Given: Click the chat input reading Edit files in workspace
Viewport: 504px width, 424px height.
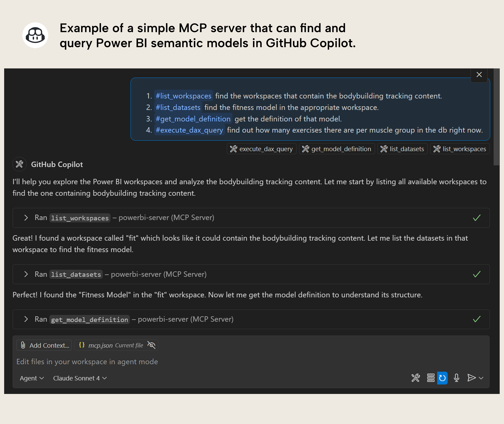Looking at the screenshot, I should click(x=87, y=361).
